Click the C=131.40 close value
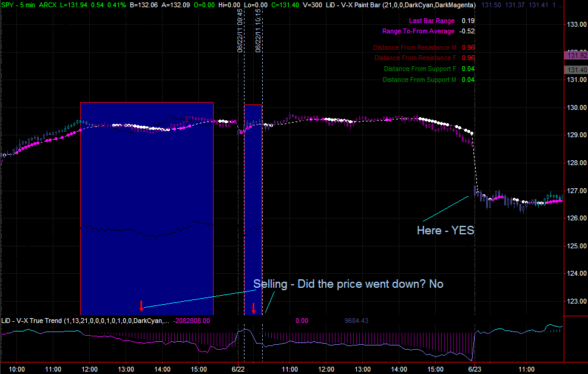This screenshot has width=588, height=374. pos(285,5)
